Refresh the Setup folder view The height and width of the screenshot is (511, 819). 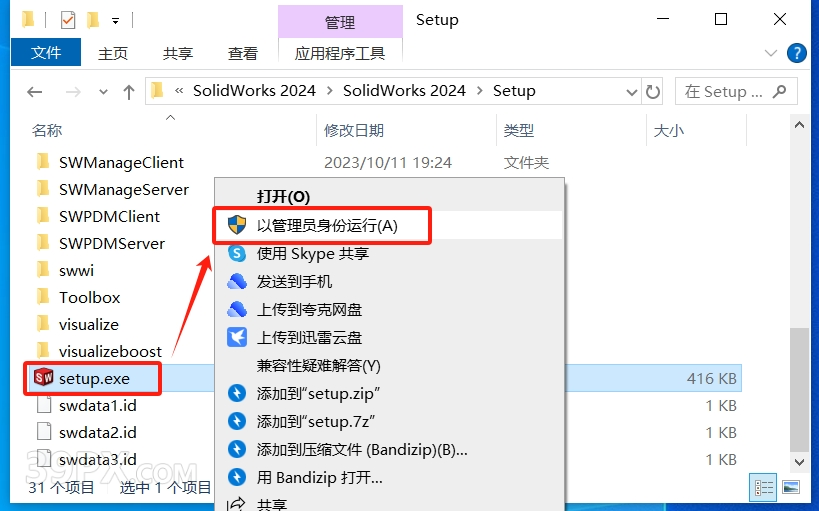tap(652, 92)
